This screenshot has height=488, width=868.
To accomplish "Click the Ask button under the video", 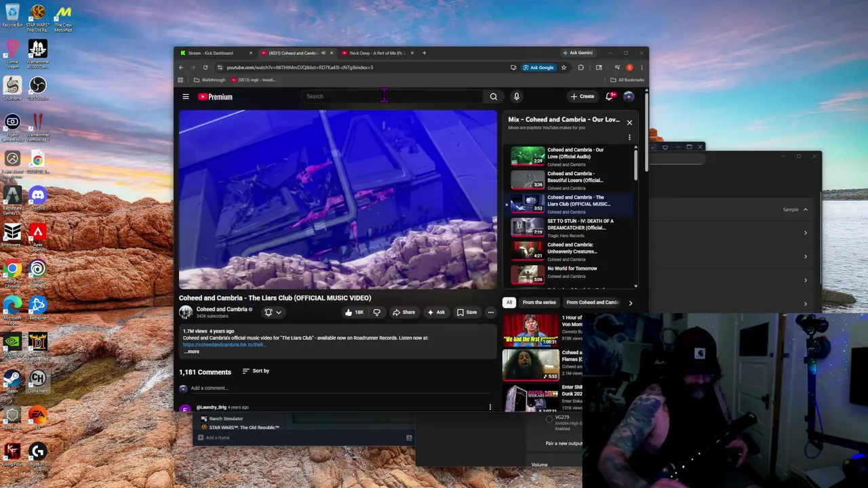I will coord(435,312).
